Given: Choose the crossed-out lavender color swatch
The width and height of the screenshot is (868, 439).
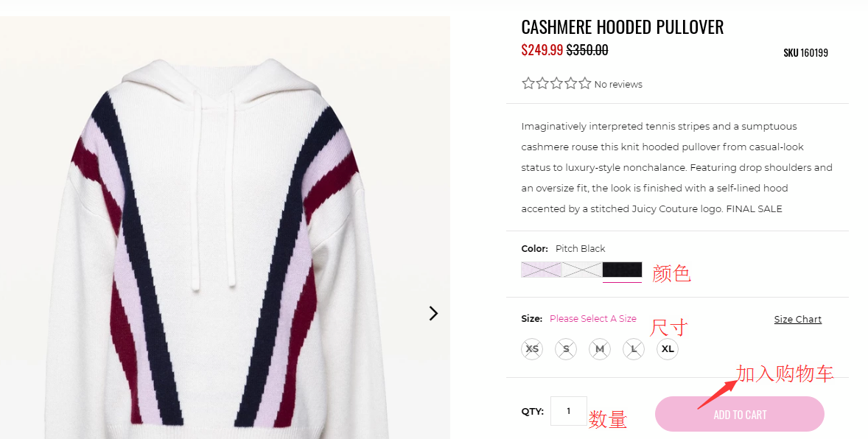Looking at the screenshot, I should tap(542, 270).
